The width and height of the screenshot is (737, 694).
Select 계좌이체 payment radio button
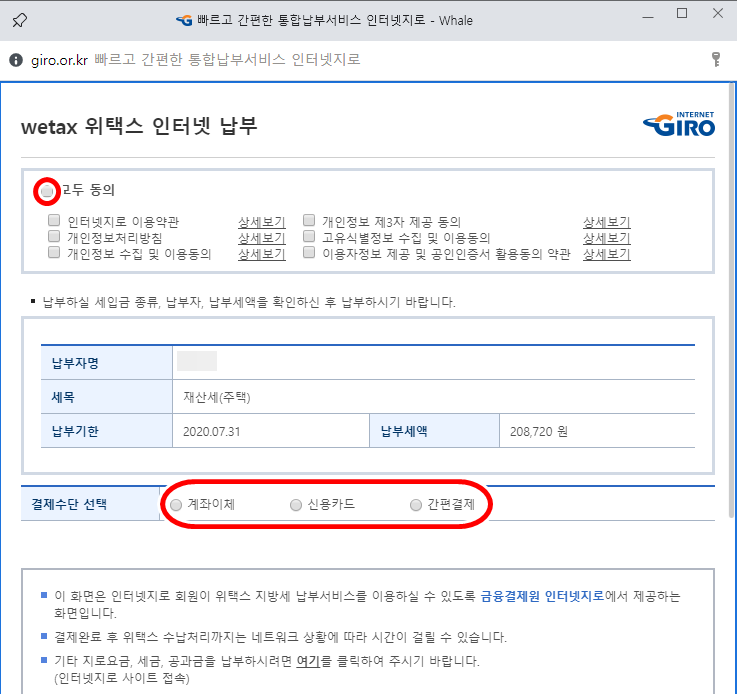coord(176,505)
